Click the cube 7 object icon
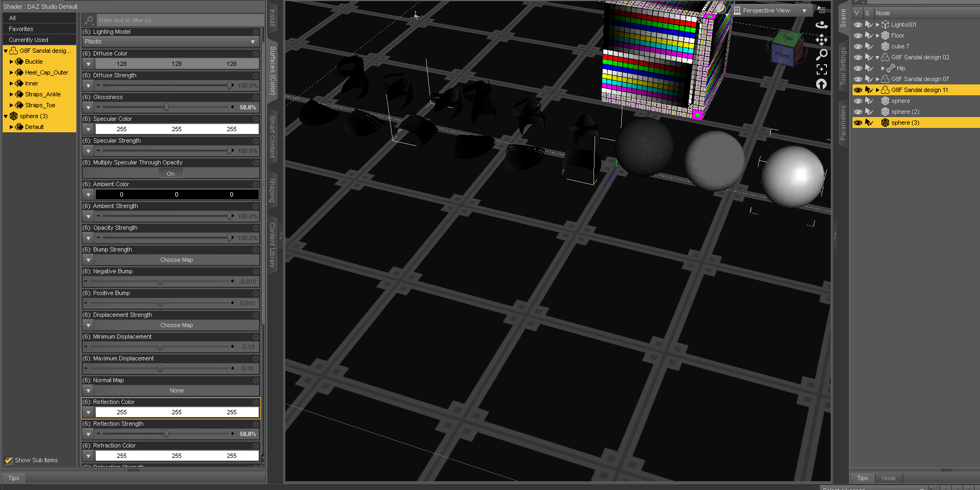Viewport: 980px width, 490px height. [885, 46]
